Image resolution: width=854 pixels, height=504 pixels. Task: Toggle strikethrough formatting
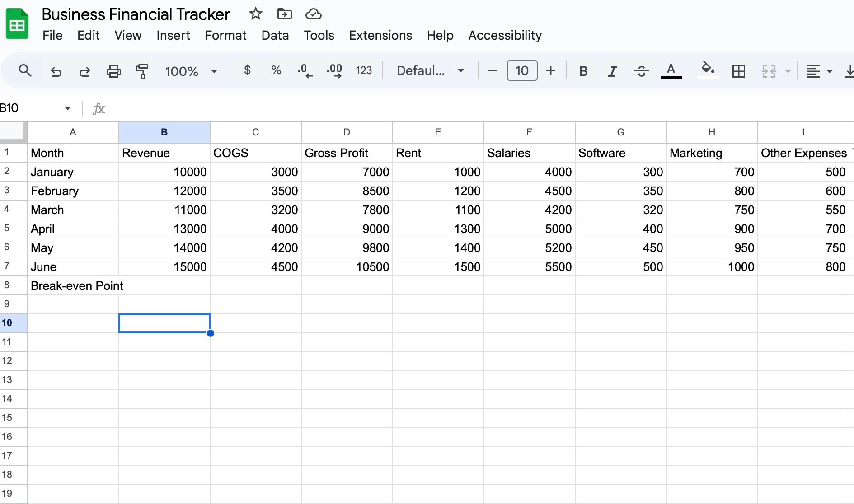point(641,71)
